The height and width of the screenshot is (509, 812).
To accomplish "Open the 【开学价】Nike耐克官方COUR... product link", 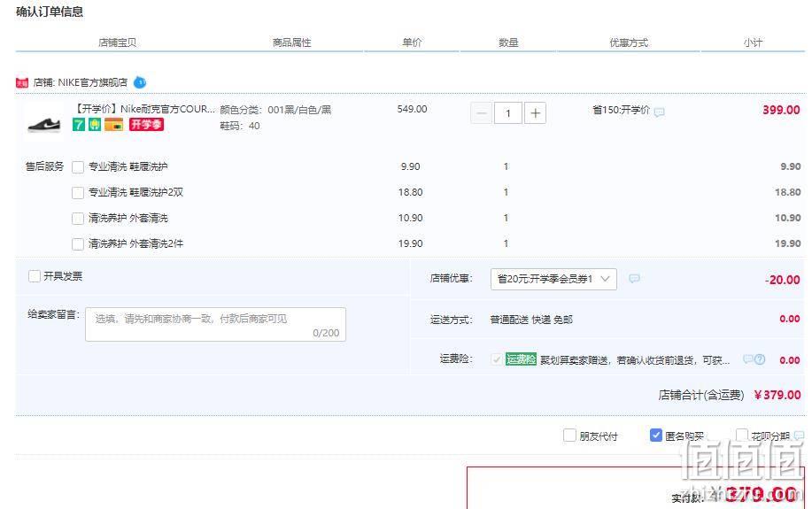I will 144,109.
